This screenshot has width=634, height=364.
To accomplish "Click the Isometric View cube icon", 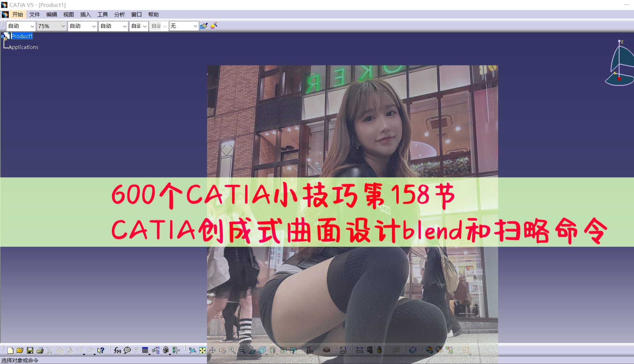I will point(262,350).
